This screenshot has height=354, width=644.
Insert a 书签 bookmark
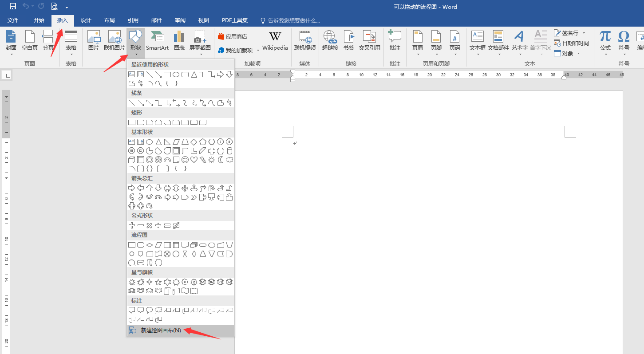tap(349, 40)
